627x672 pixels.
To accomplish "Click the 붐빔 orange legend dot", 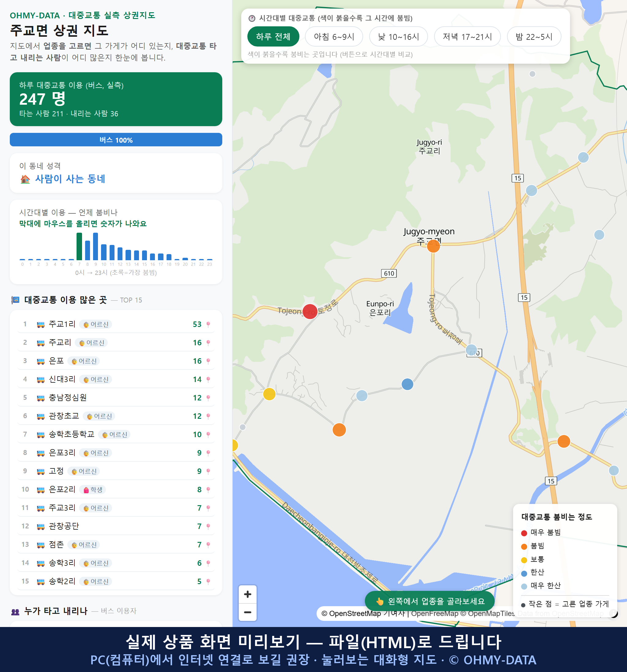I will point(524,546).
